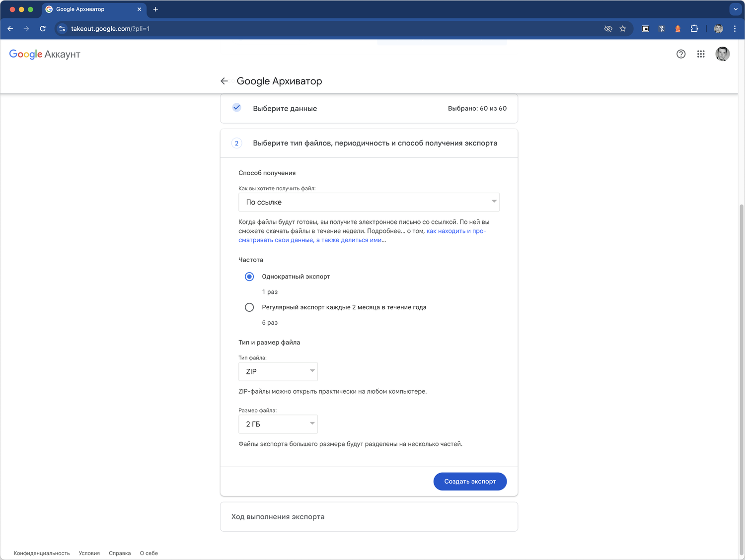745x560 pixels.
Task: Open the Конфиденциальность footer link
Action: (42, 553)
